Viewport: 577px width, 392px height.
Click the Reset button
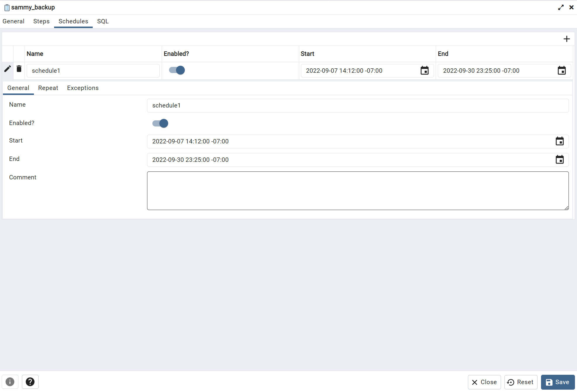(521, 382)
